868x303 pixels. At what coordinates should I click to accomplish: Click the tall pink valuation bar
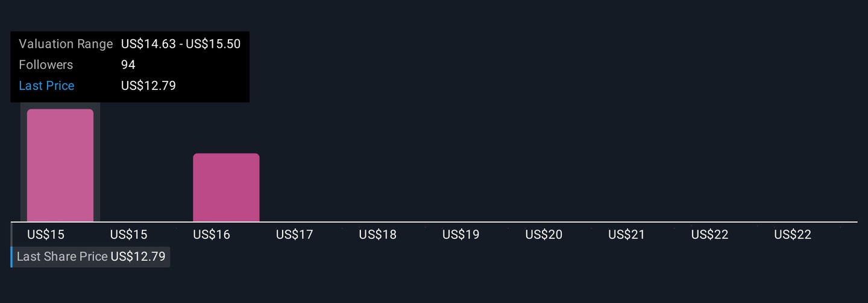[x=60, y=165]
